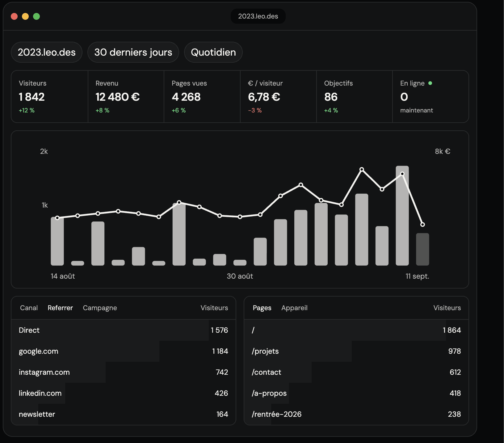Click the 11 sept. axis label
Image resolution: width=504 pixels, height=443 pixels.
417,276
